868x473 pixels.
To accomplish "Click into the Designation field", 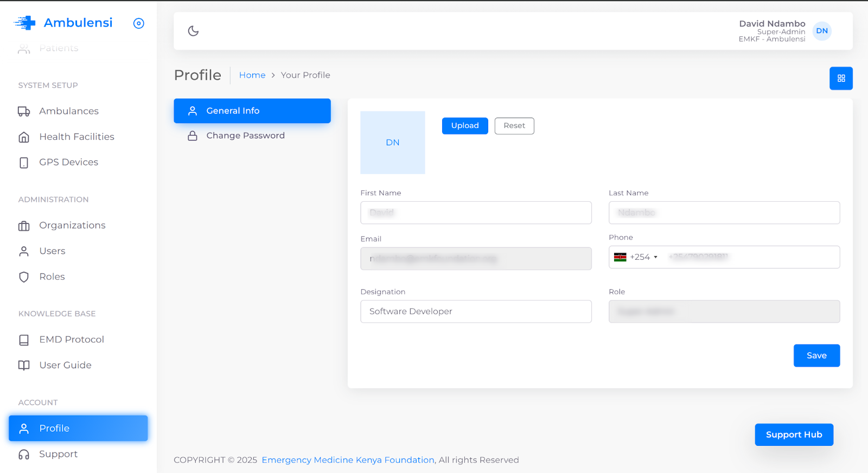I will click(476, 311).
